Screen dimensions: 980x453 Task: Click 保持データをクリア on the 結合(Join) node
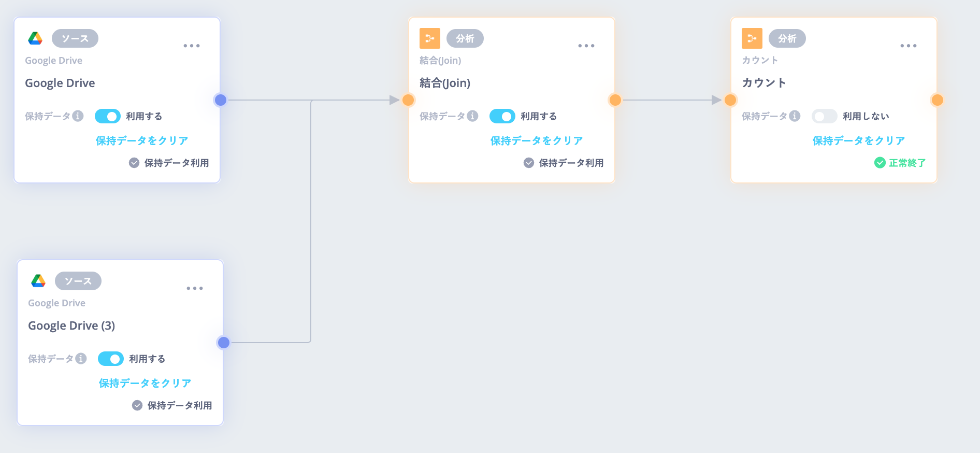tap(537, 140)
